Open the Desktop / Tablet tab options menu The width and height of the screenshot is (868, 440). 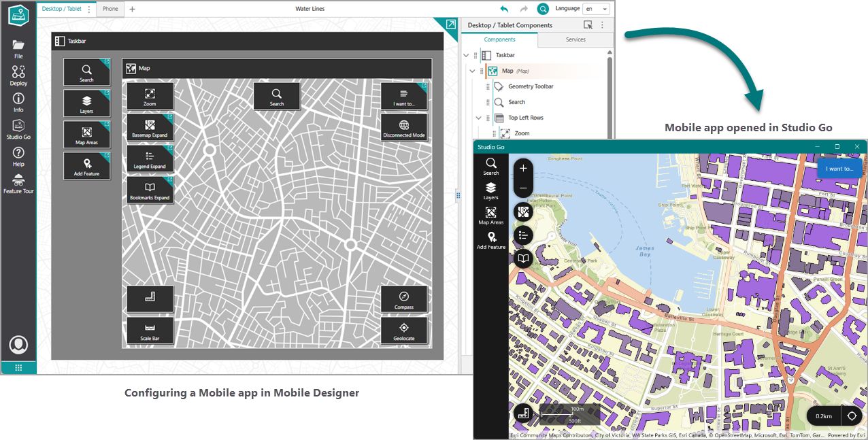89,10
